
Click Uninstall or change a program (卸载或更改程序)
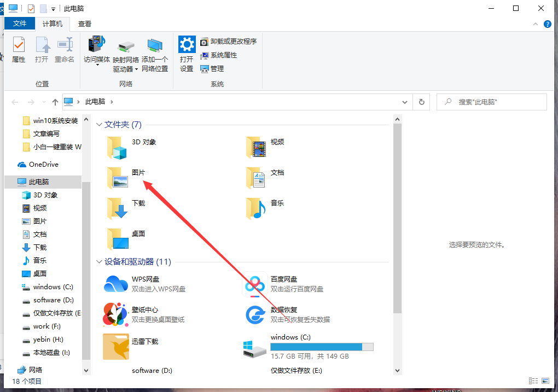click(x=228, y=42)
